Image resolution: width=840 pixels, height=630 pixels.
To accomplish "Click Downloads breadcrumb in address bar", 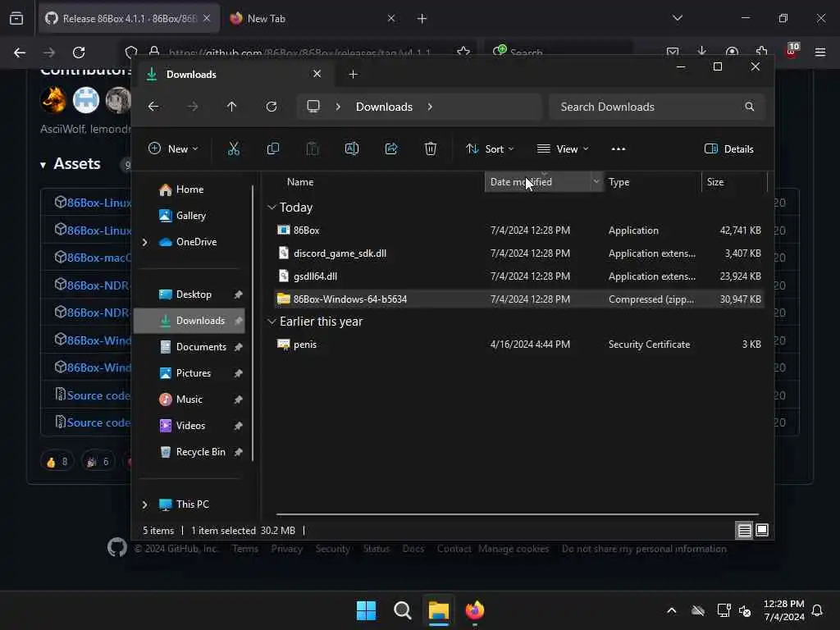I will click(384, 107).
